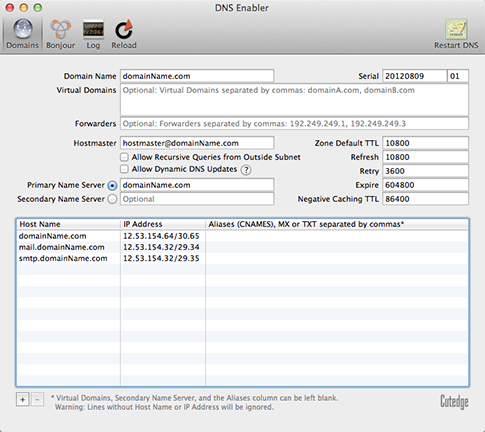Remove selected host with minus button
The image size is (485, 432).
coord(37,399)
